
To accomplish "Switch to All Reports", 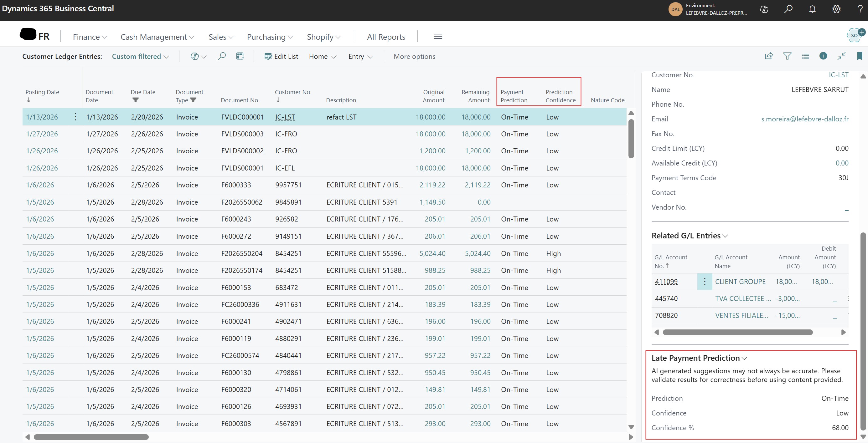I will 386,37.
